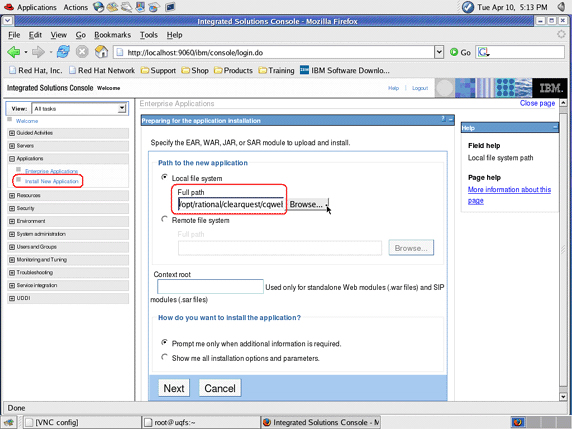Click the Logout link

point(420,88)
